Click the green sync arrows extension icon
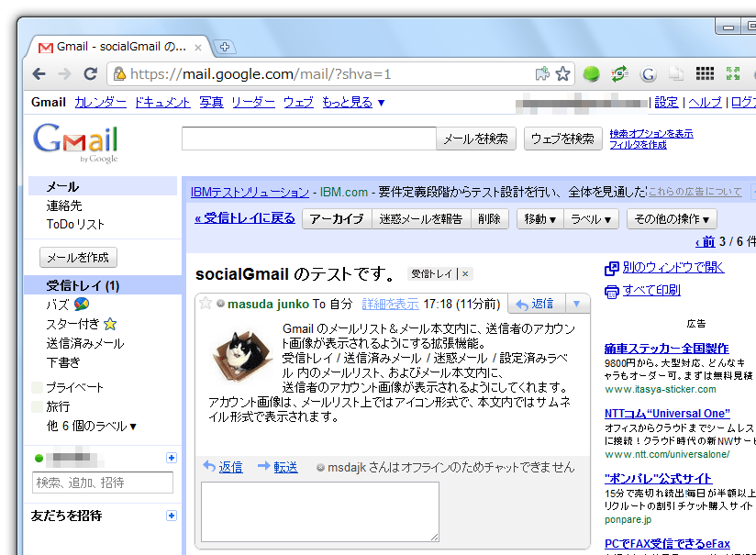This screenshot has height=555, width=756. (619, 73)
